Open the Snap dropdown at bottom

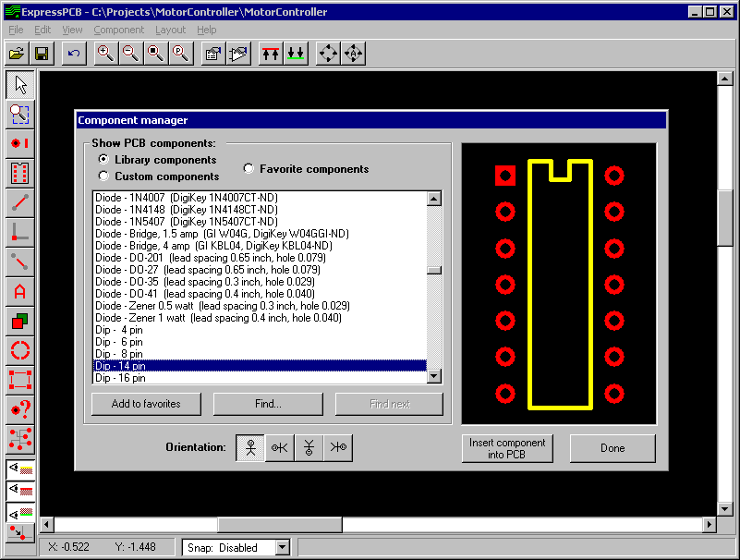281,547
